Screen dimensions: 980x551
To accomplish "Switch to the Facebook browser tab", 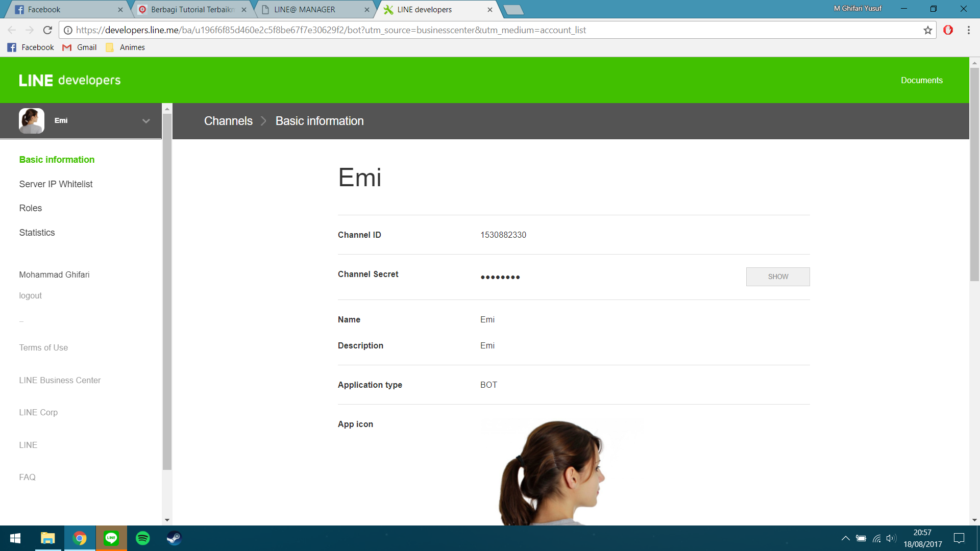I will tap(44, 9).
